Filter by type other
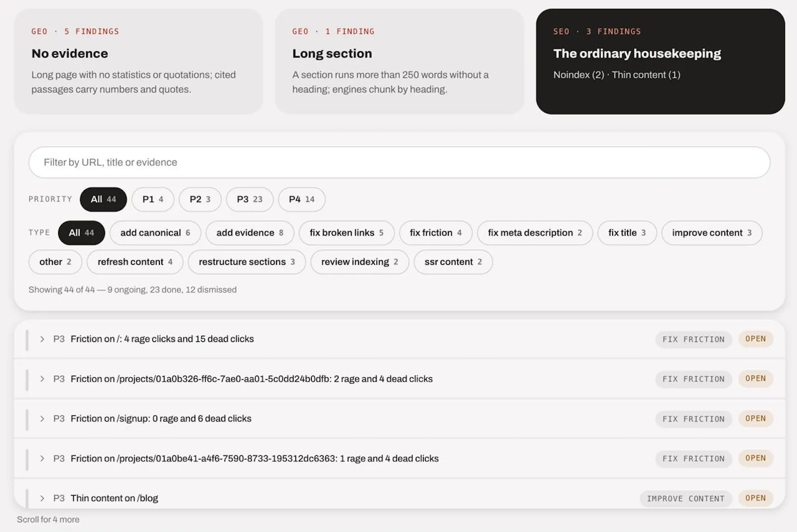This screenshot has width=797, height=532. click(55, 262)
